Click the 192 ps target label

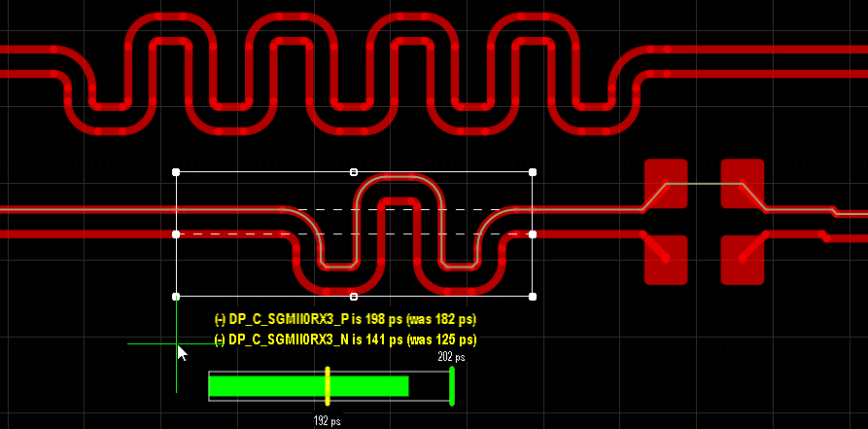[328, 421]
